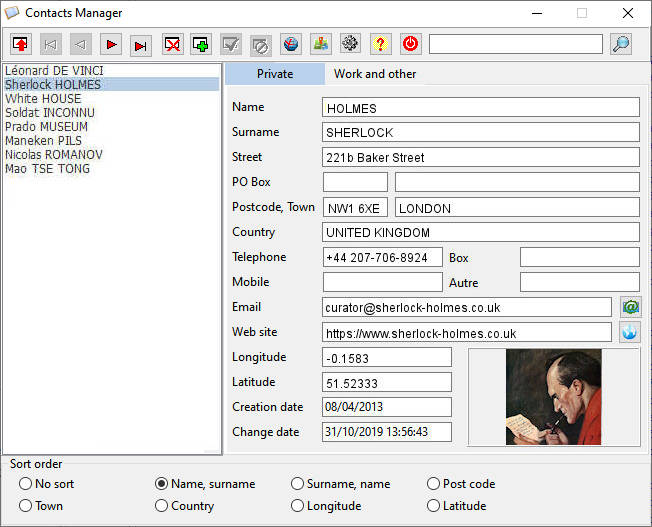Click the Contacts Manager title bar icon

[12, 12]
